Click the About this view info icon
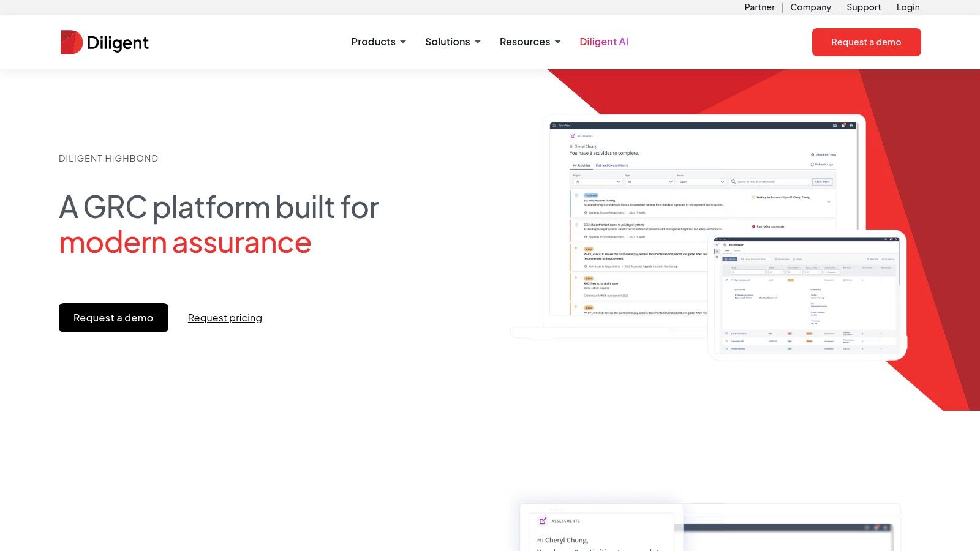The height and width of the screenshot is (551, 980). (x=813, y=155)
